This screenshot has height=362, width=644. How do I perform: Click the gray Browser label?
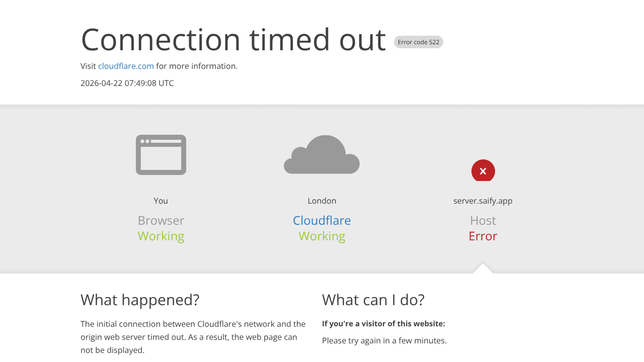pos(161,220)
